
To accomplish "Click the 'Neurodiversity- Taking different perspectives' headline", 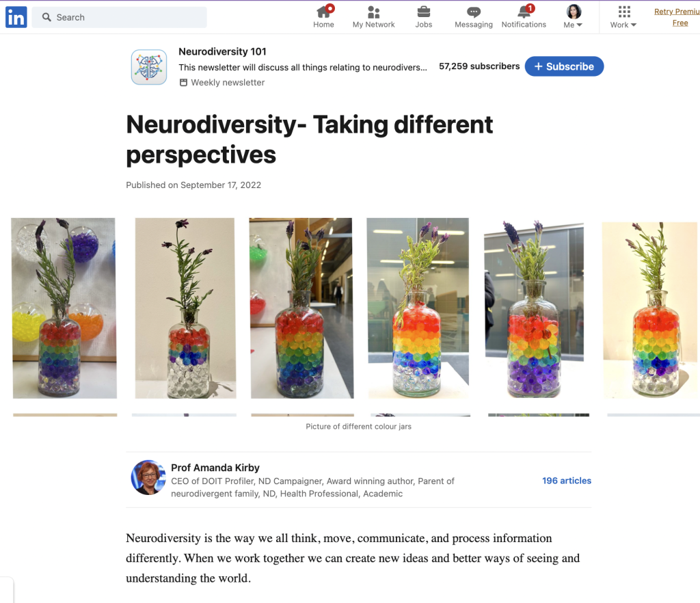I will click(310, 139).
